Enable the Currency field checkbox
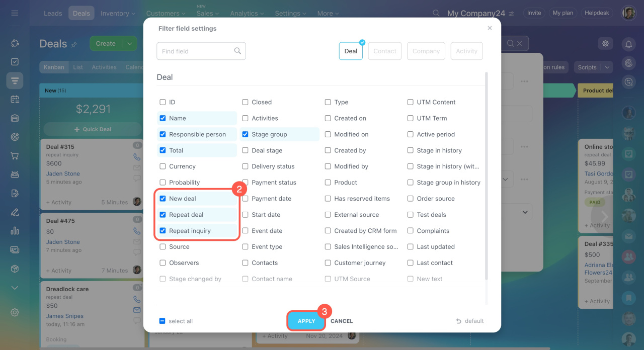The height and width of the screenshot is (350, 644). click(163, 166)
